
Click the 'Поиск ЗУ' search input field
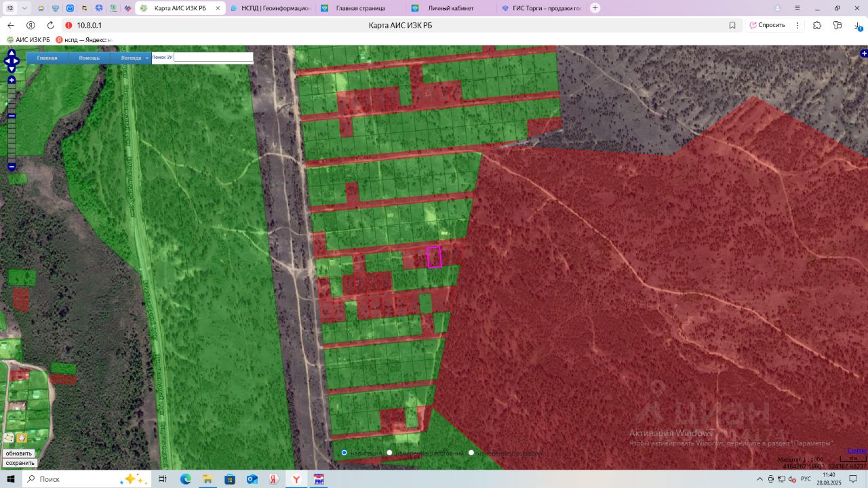click(213, 58)
